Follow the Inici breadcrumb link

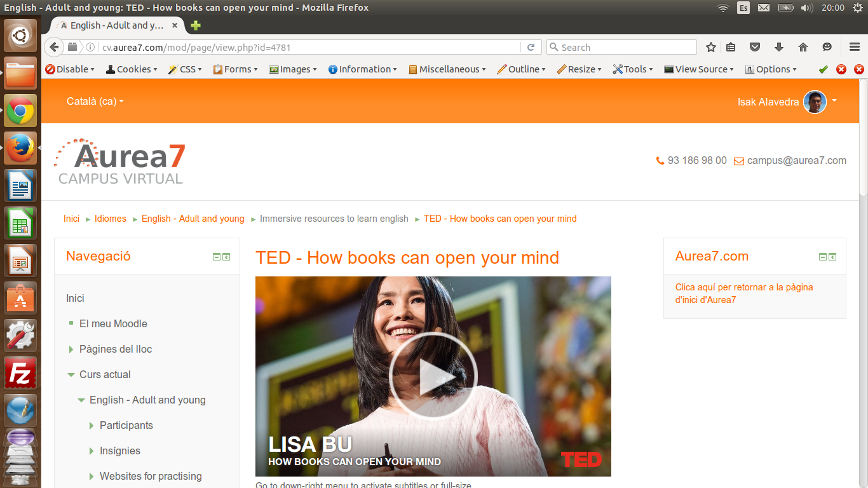(71, 219)
